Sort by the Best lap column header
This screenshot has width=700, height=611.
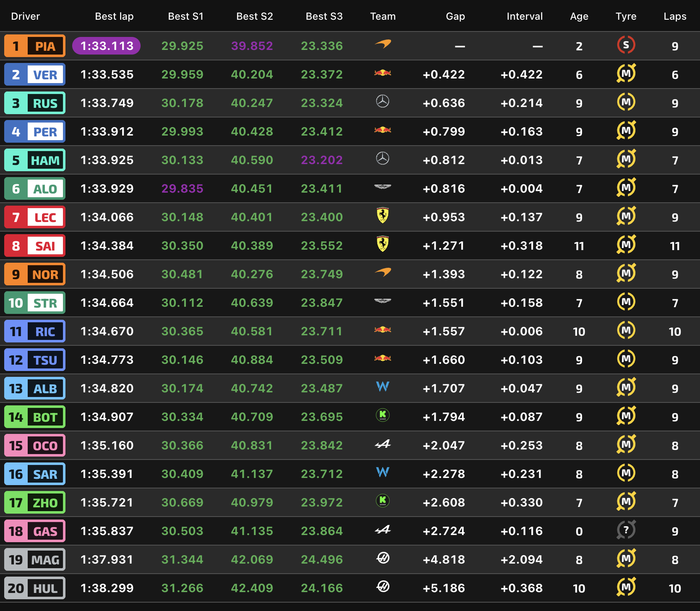point(114,16)
